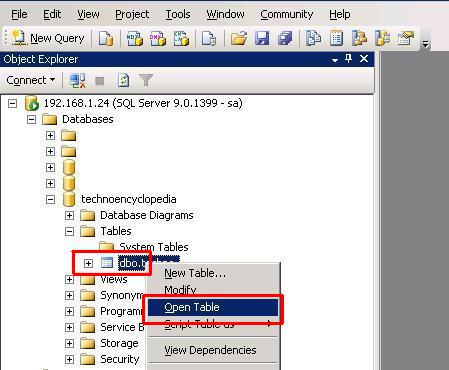Select the Tables folder
This screenshot has height=370, width=449.
[x=116, y=231]
